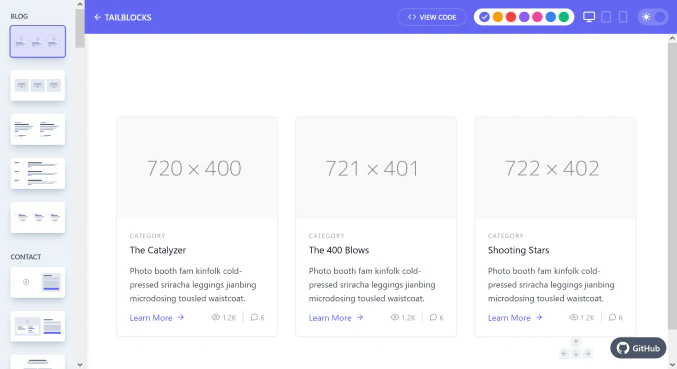Click the 722 × 402 placeholder image
677x369 pixels.
[x=555, y=167]
